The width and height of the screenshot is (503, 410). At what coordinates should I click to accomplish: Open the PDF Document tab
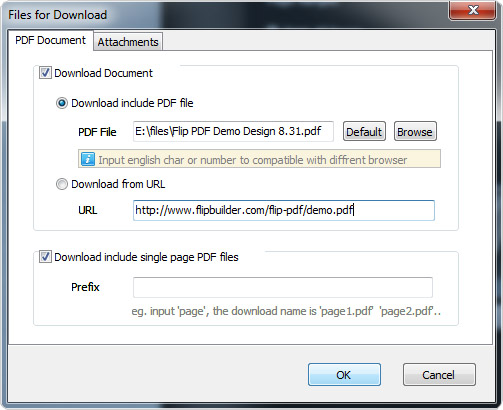(x=50, y=40)
